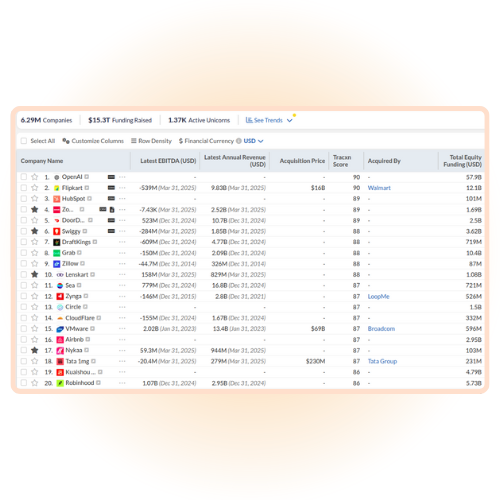Check the HubSpot row checkbox
The height and width of the screenshot is (500, 500).
[24, 198]
